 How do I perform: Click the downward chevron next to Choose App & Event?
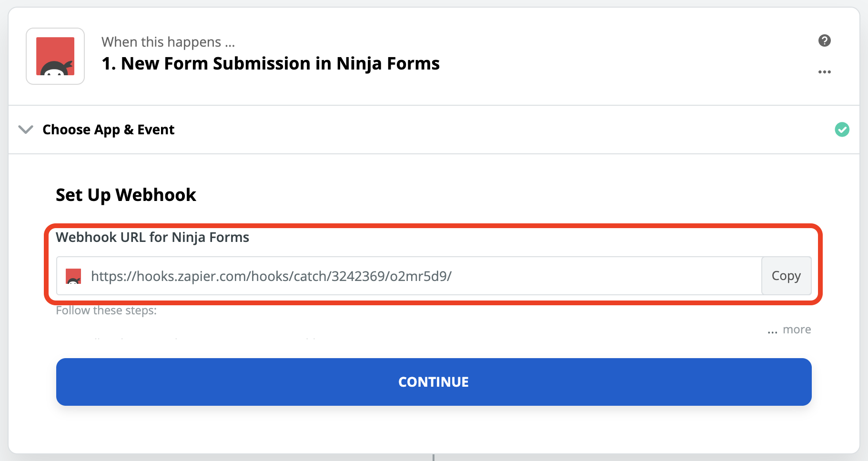[26, 129]
